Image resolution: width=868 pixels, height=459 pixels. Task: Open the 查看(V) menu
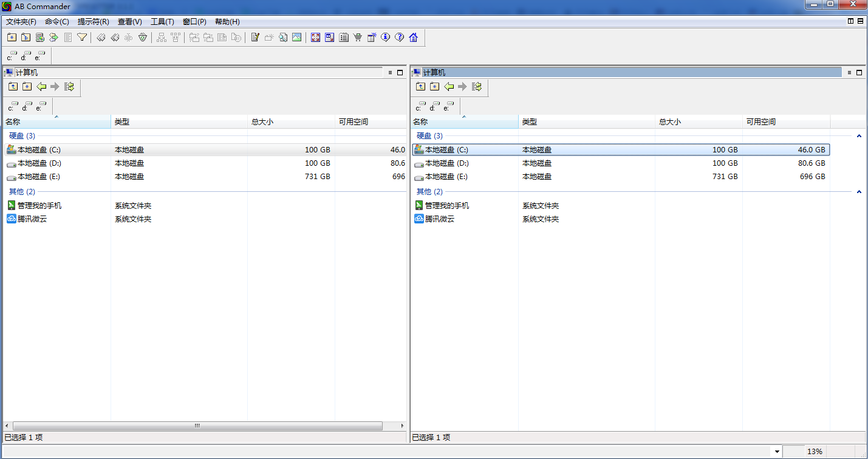(x=130, y=22)
